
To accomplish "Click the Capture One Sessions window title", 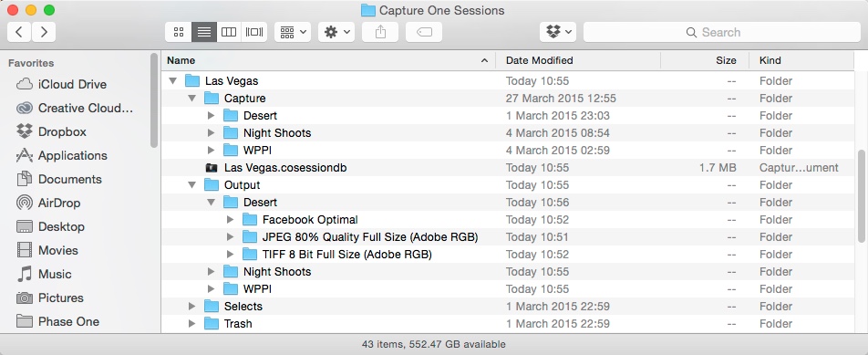I will point(441,11).
